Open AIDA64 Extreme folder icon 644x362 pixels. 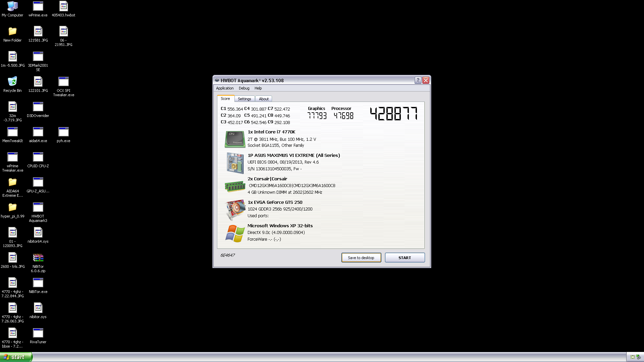[x=12, y=187]
